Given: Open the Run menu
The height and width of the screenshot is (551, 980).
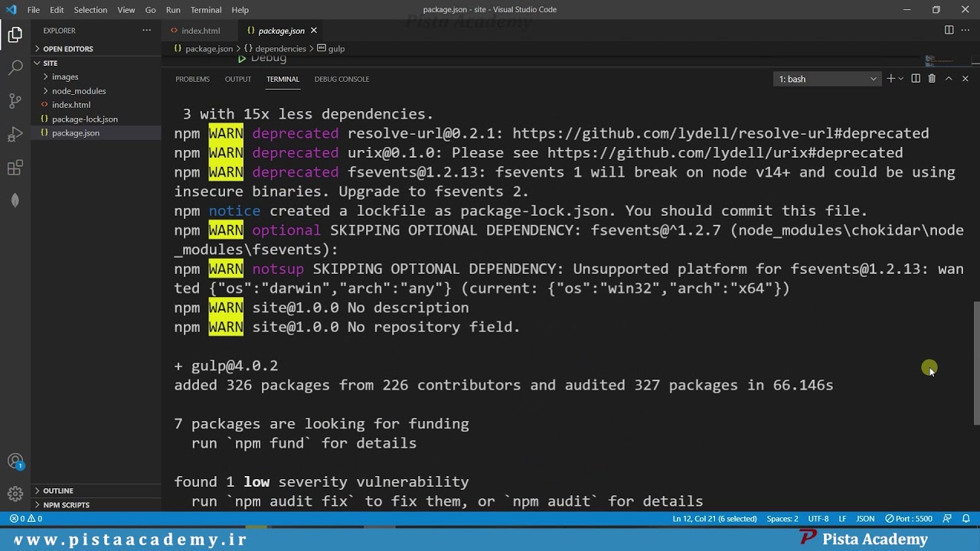Looking at the screenshot, I should coord(173,10).
